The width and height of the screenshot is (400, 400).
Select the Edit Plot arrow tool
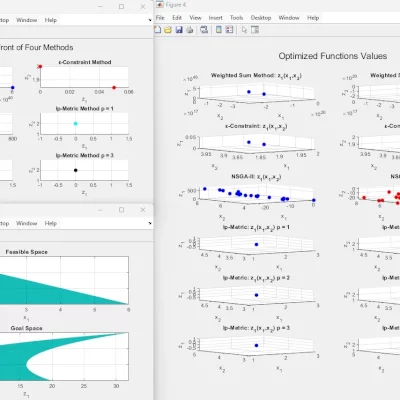(x=244, y=30)
